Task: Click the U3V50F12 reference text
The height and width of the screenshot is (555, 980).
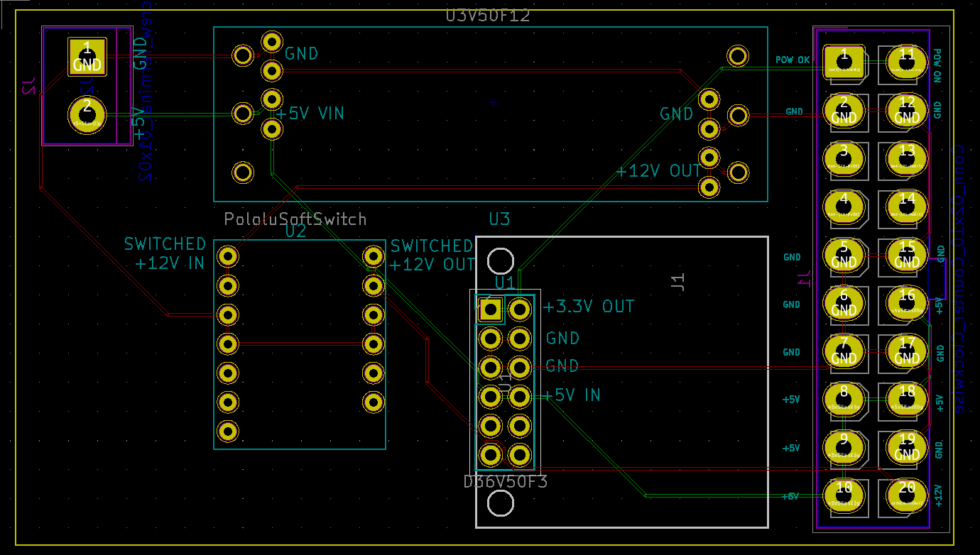Action: [x=488, y=16]
